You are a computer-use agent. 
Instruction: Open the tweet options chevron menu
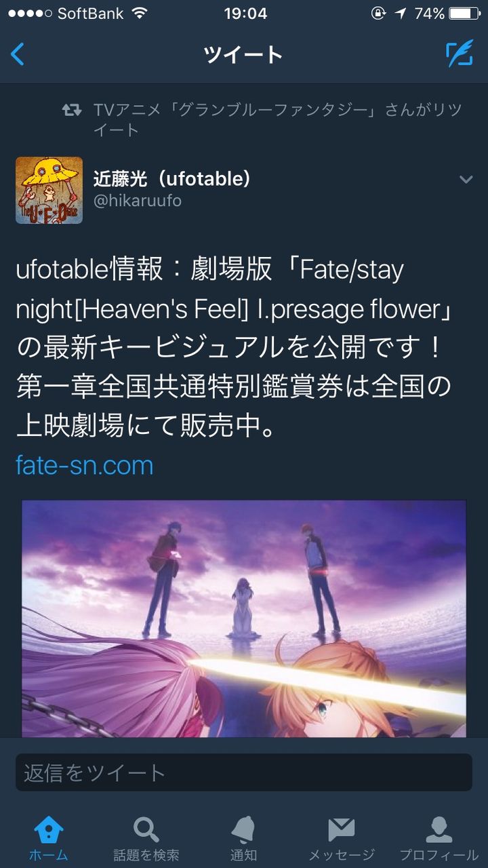[466, 180]
